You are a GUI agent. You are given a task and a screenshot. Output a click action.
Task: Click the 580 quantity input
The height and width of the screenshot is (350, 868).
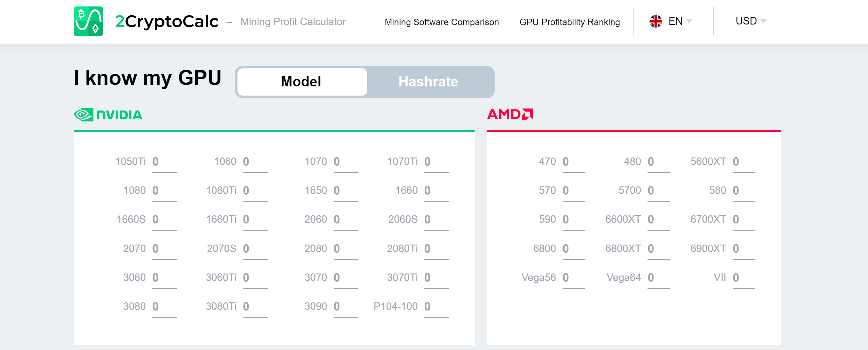tap(744, 190)
